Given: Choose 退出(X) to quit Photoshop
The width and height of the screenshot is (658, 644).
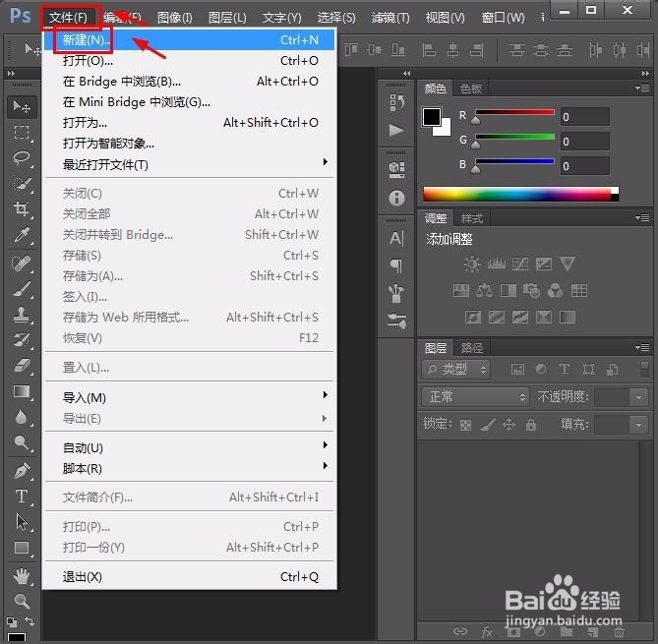Looking at the screenshot, I should 190,576.
